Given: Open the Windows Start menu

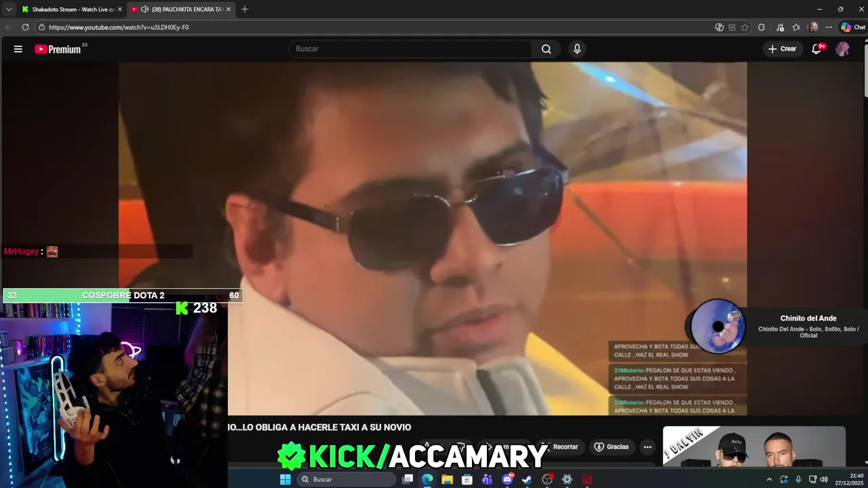Looking at the screenshot, I should coord(285,479).
